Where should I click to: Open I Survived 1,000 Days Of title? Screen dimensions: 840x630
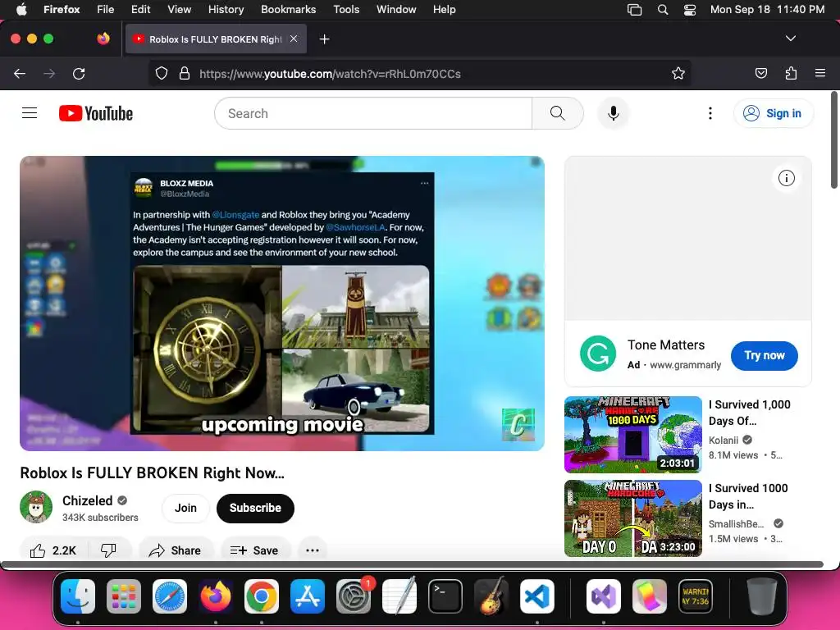[x=750, y=413]
